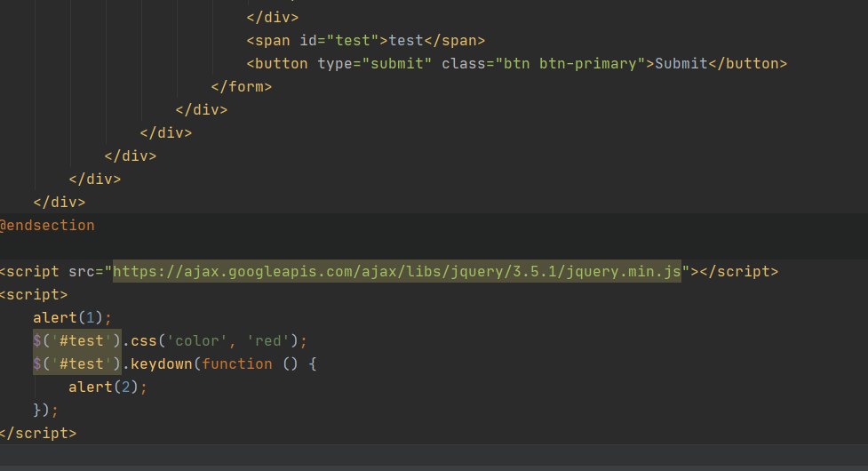Click the opening <script> tag without src
Image resolution: width=868 pixels, height=471 pixels.
[34, 294]
